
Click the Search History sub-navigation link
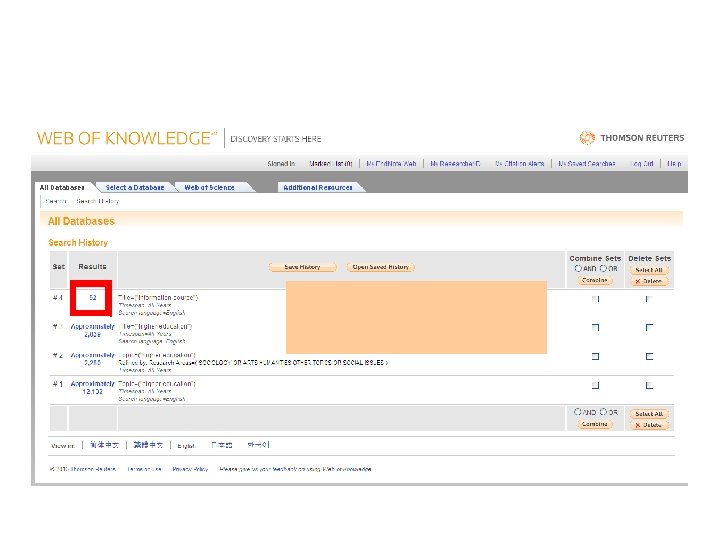pyautogui.click(x=98, y=201)
